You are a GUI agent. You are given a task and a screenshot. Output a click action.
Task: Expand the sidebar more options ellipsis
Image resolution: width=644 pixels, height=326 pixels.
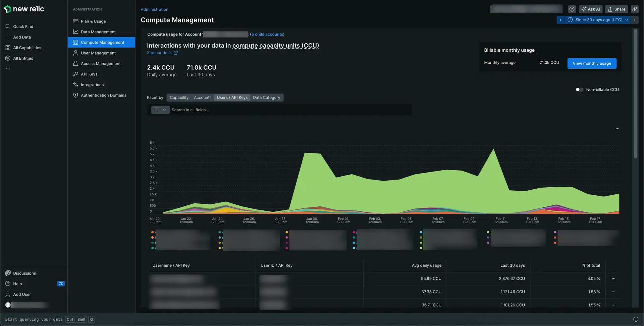(8, 69)
